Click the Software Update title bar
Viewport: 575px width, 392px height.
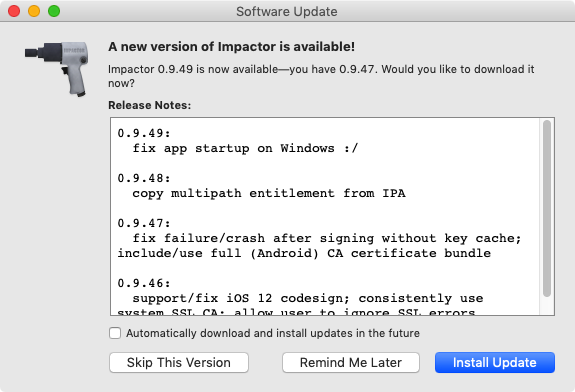pos(287,11)
